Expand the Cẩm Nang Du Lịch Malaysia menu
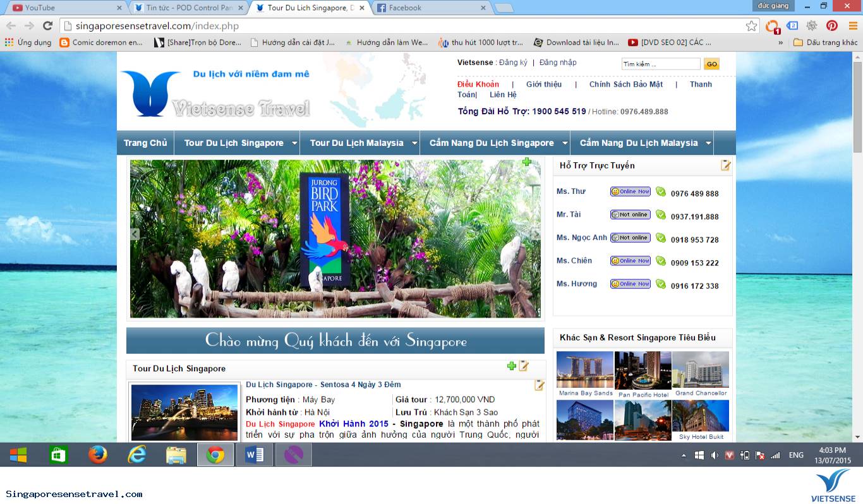The image size is (863, 504). tap(641, 143)
